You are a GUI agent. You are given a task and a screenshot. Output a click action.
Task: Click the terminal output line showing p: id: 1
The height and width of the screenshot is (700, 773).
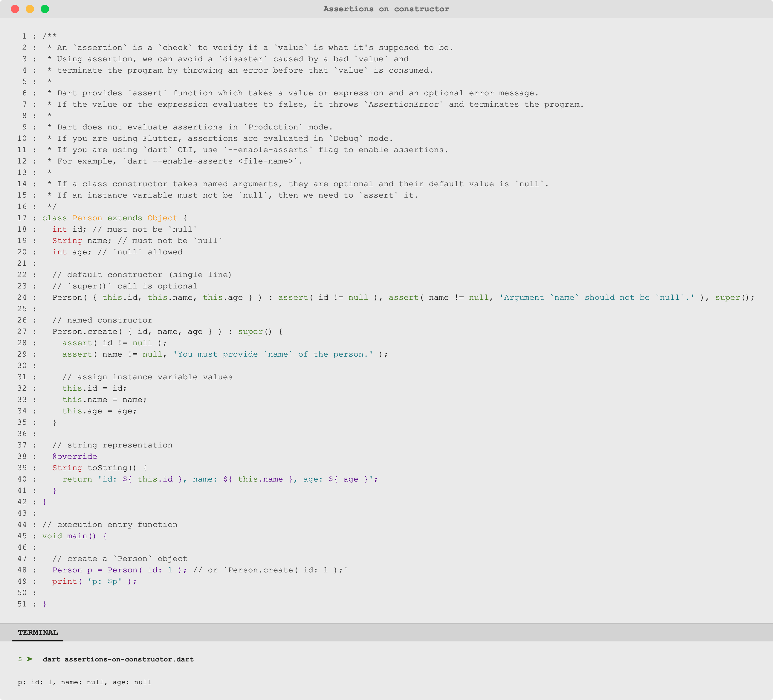(84, 682)
